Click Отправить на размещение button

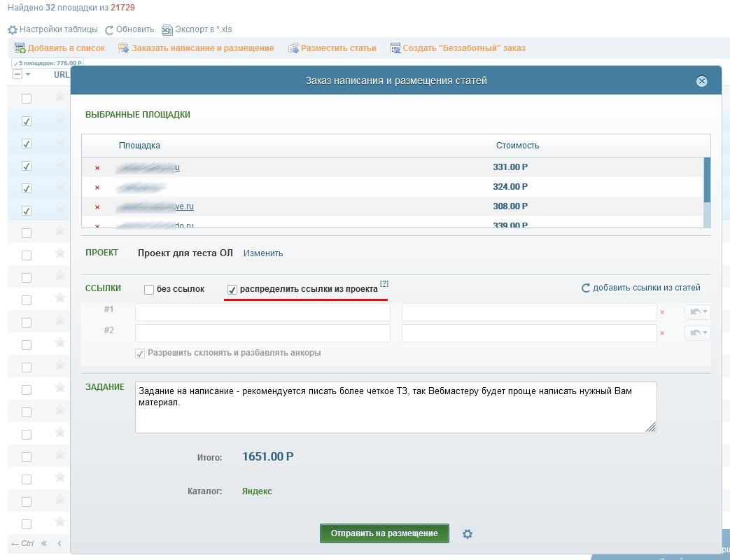click(x=384, y=533)
